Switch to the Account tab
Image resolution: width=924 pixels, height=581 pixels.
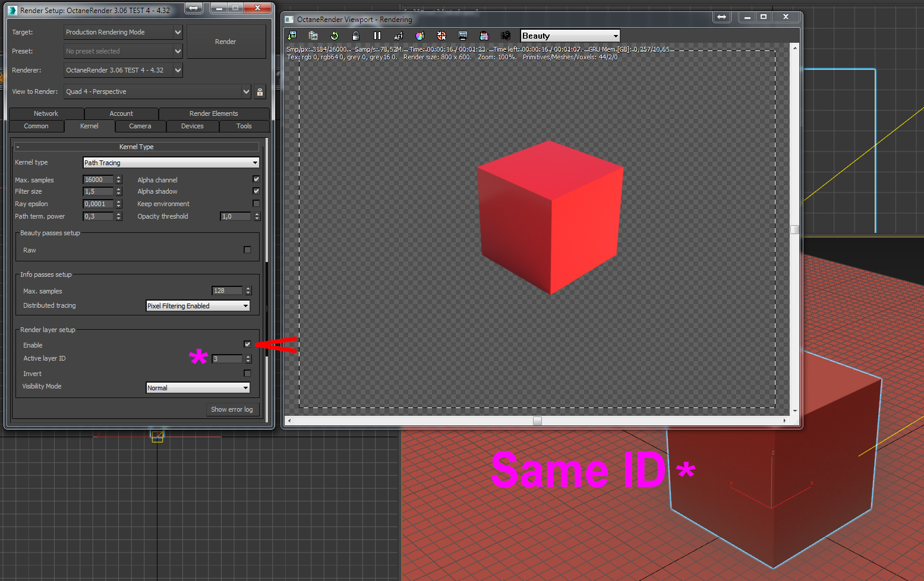(x=121, y=113)
